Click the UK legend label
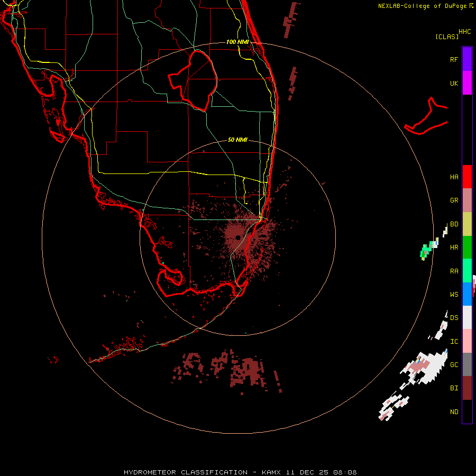The width and height of the screenshot is (476, 476). coord(454,84)
